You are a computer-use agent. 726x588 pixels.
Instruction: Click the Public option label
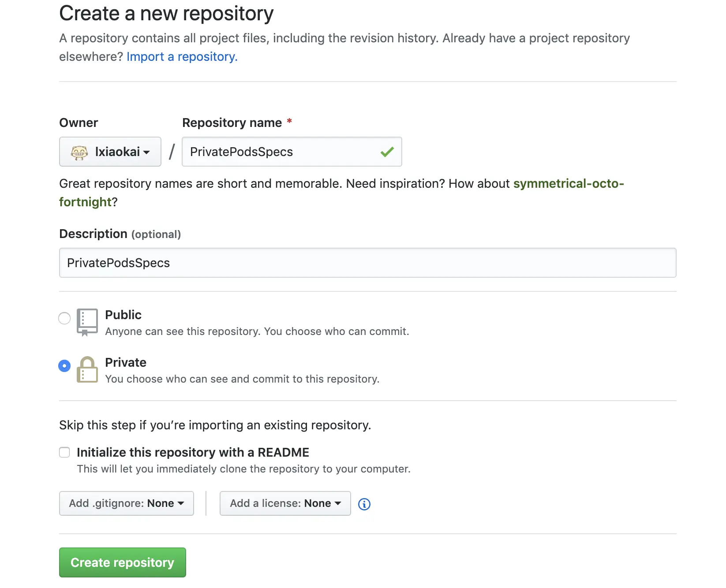click(x=123, y=315)
